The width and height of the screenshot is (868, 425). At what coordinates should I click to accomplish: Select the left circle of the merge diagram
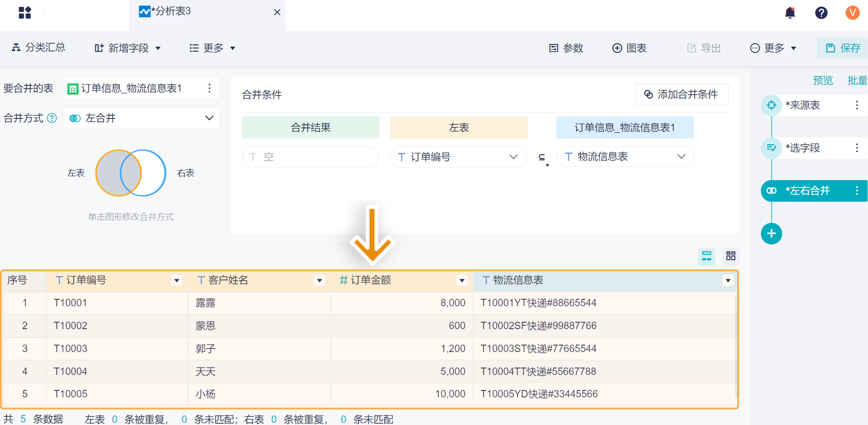tap(108, 173)
